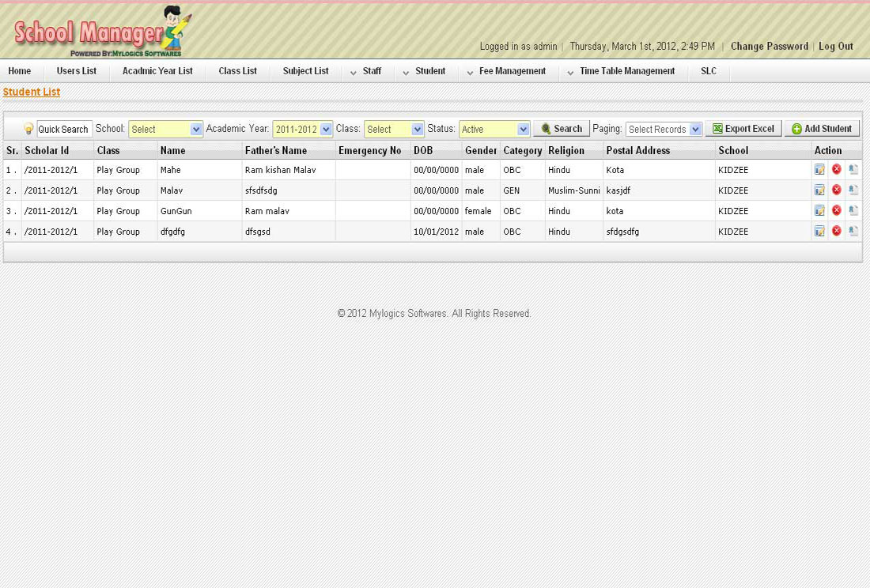The height and width of the screenshot is (588, 870).
Task: Click the Category column header
Action: point(523,150)
